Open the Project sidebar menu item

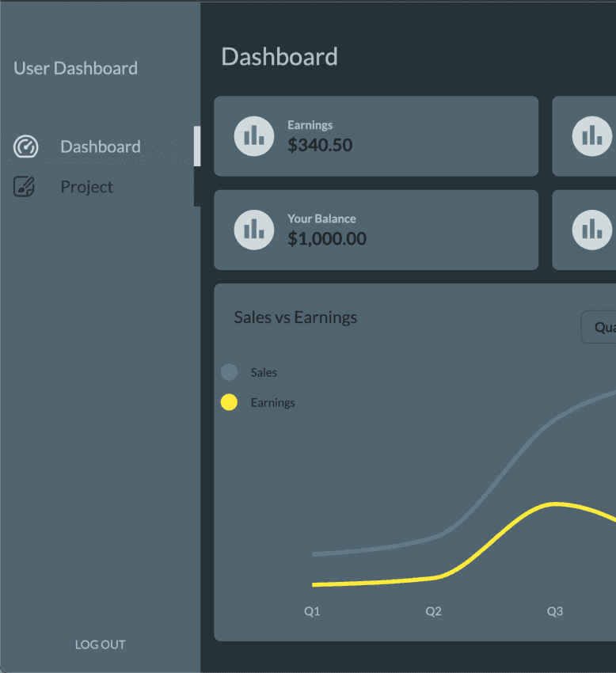pyautogui.click(x=98, y=187)
